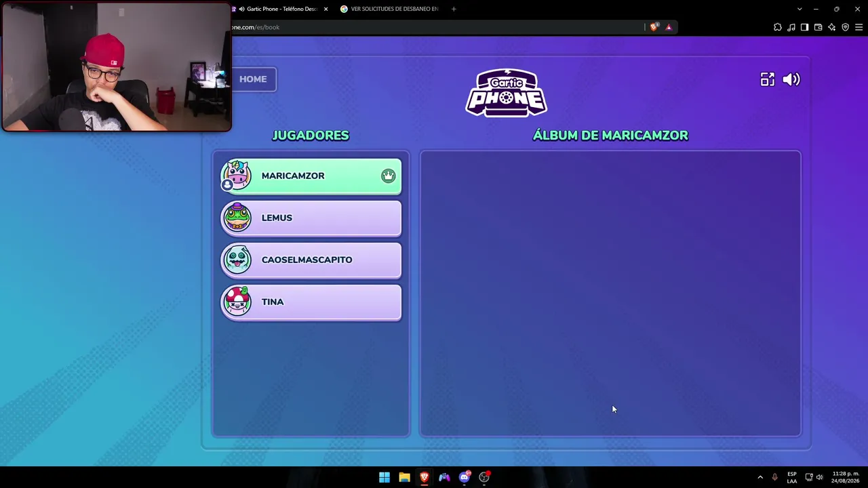868x488 pixels.
Task: Open the Brave VPN shield icon
Action: tap(845, 27)
